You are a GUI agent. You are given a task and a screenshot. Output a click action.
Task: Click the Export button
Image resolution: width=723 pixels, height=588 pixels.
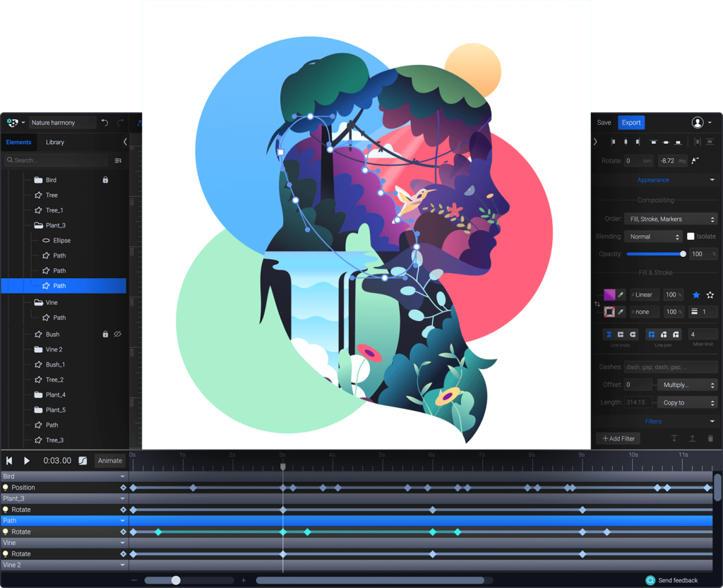[x=631, y=123]
